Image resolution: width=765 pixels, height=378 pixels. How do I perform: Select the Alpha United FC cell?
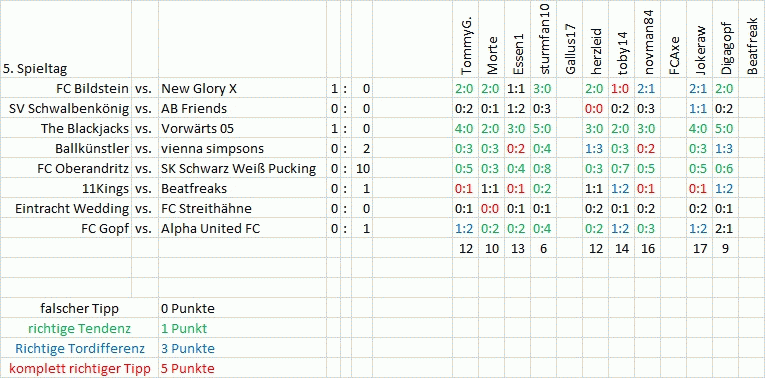(242, 229)
